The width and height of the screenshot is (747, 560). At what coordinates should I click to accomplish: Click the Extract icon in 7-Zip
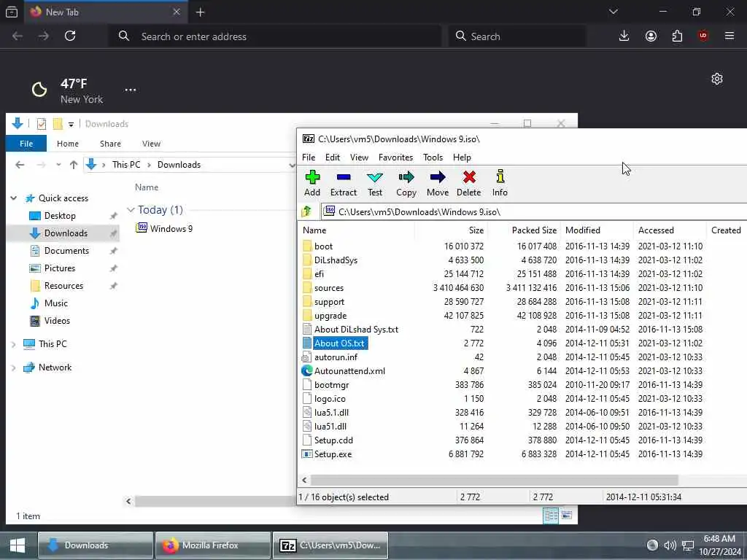click(344, 183)
